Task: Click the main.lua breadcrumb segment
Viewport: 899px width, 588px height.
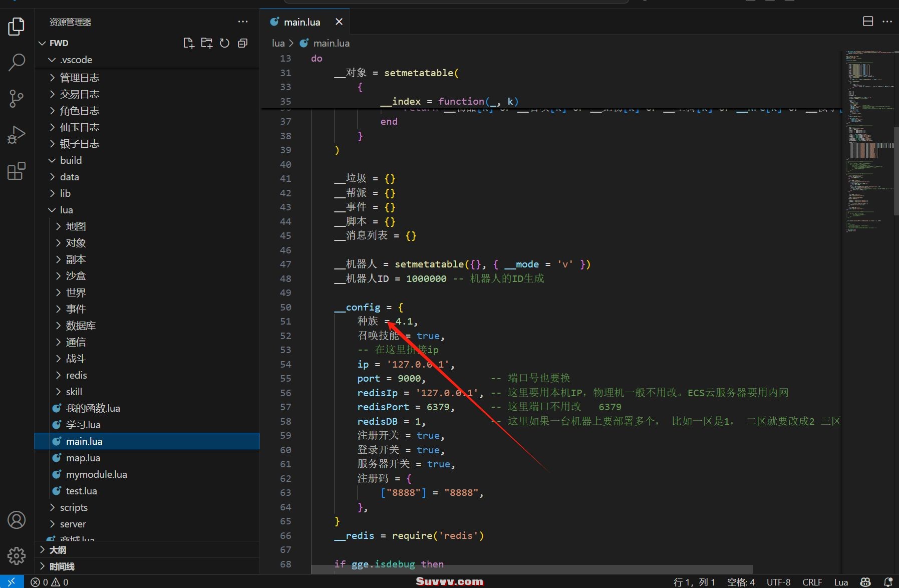Action: pos(331,43)
